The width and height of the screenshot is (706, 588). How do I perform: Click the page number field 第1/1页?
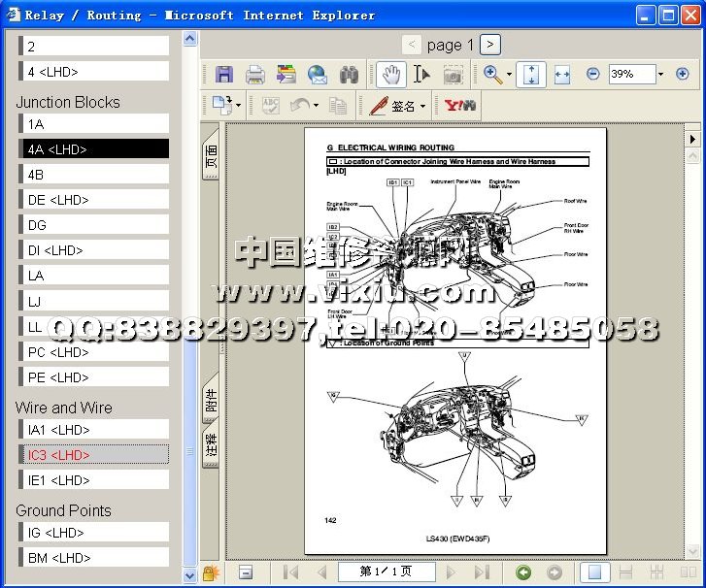pos(387,572)
